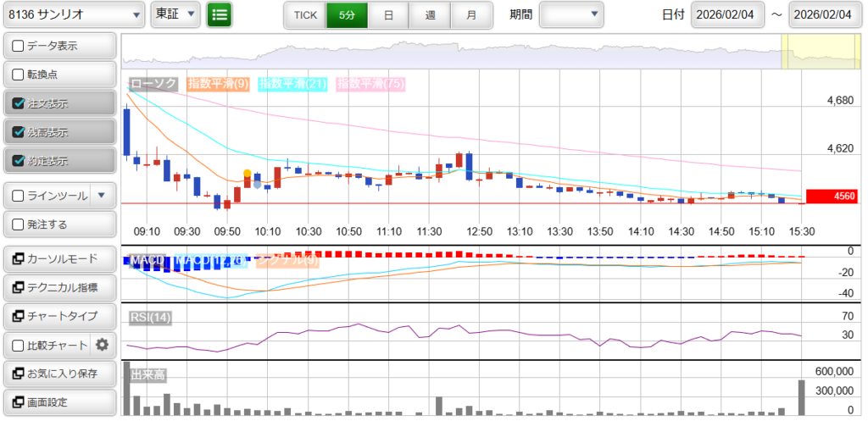Screen dimensions: 868x421
Task: Click the 発注する order button
Action: tap(59, 224)
